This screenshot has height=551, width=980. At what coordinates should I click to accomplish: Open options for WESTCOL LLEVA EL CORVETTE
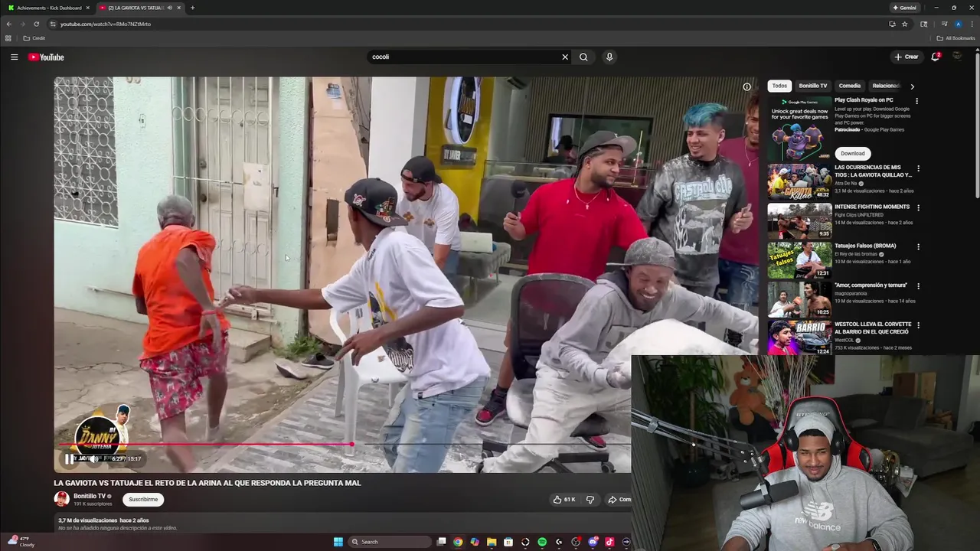click(x=918, y=325)
